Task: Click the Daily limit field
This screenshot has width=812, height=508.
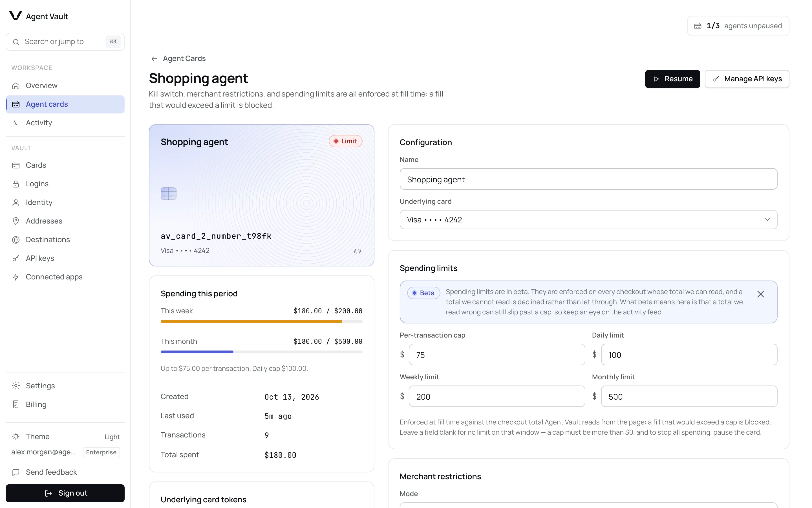Action: click(689, 355)
